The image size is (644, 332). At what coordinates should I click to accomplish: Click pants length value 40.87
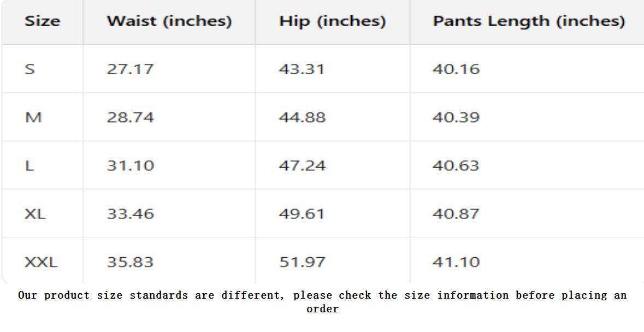[x=456, y=214]
